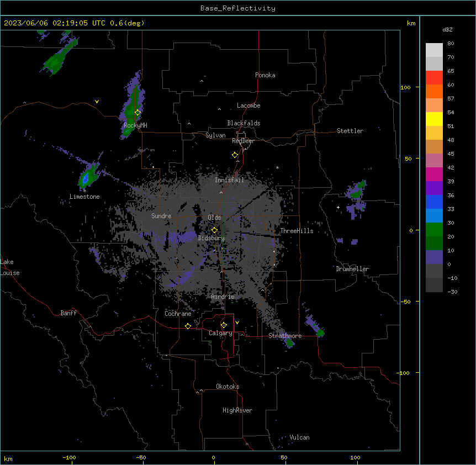
Task: Click the white plus marker west of Drumheller echoes
Action: pyautogui.click(x=338, y=207)
